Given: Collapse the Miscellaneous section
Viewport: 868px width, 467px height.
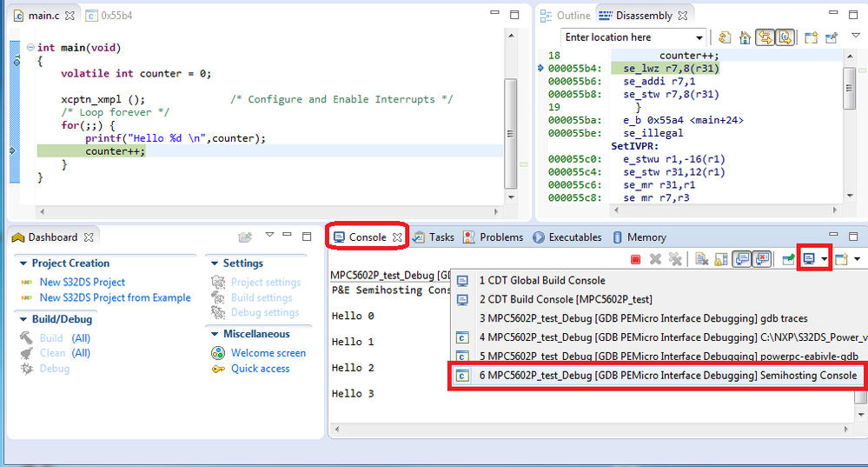Looking at the screenshot, I should (215, 334).
